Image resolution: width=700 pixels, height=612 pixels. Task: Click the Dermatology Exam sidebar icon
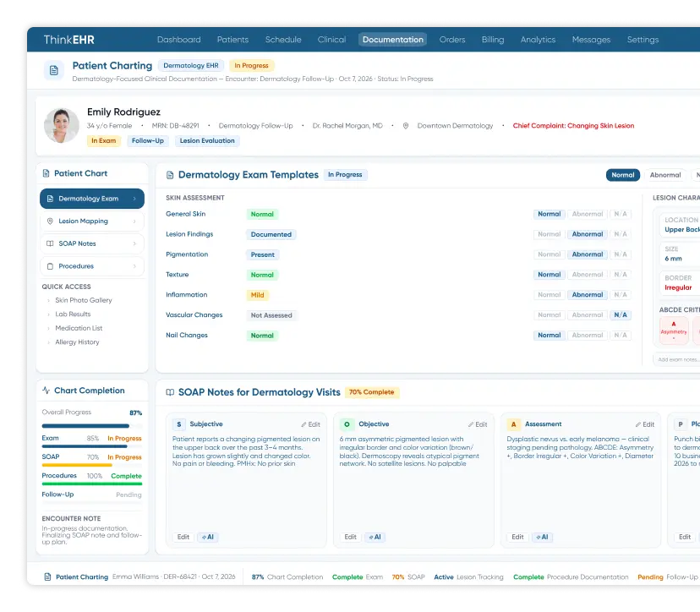pos(50,199)
